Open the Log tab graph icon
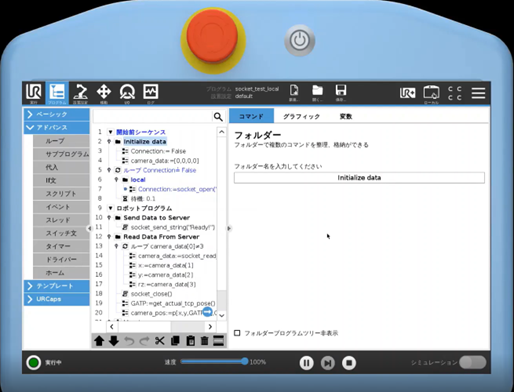Viewport: 514px width, 392px height. [x=150, y=93]
